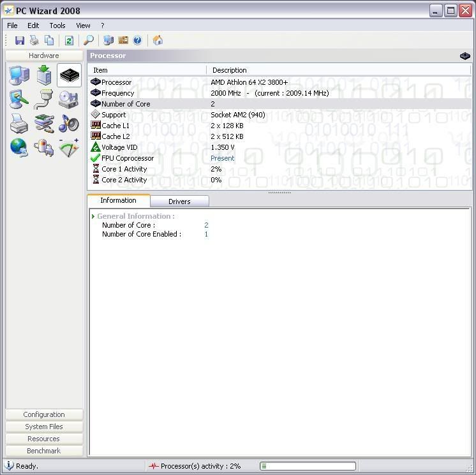The image size is (476, 475).
Task: Expand General Information green arrow
Action: (93, 216)
